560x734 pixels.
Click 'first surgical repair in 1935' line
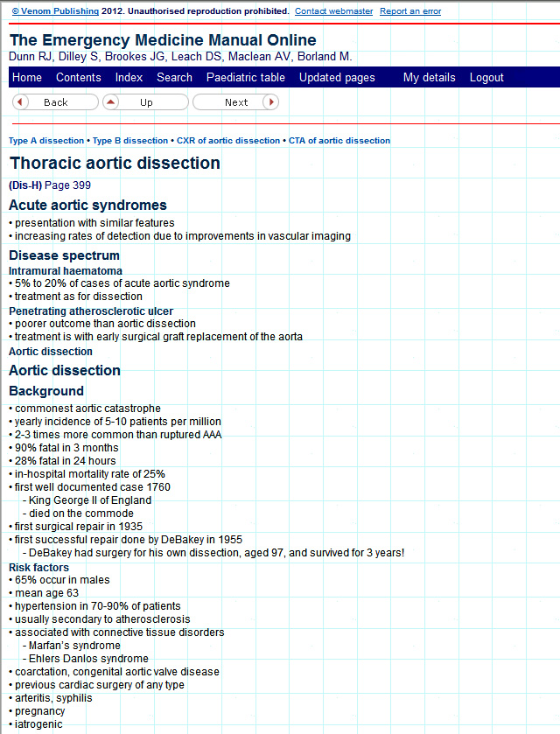click(75, 526)
